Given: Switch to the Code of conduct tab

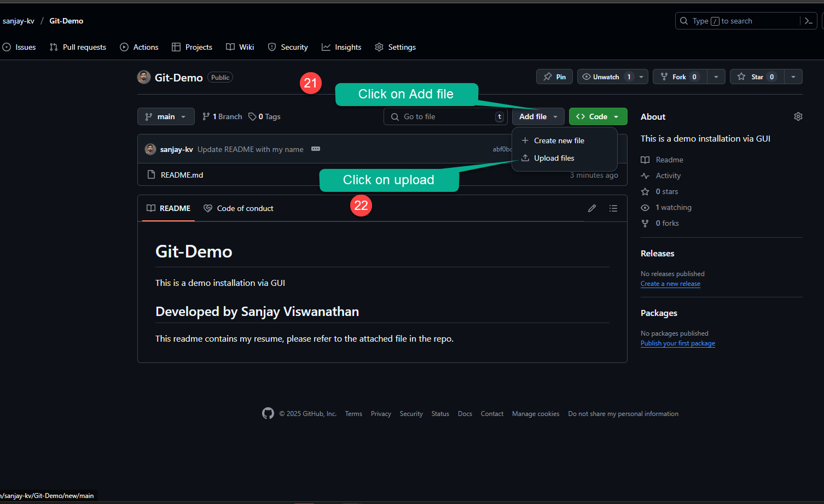Looking at the screenshot, I should (238, 208).
